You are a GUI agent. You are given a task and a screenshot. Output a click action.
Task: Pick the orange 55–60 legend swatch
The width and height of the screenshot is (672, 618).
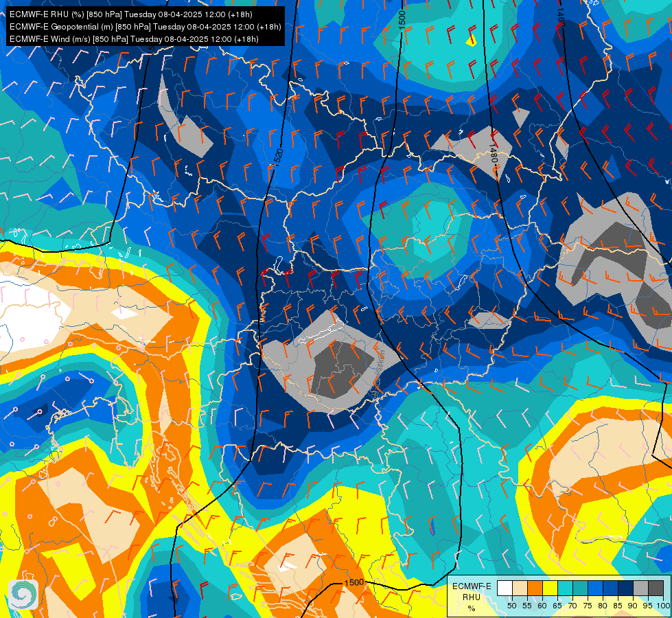[x=535, y=588]
